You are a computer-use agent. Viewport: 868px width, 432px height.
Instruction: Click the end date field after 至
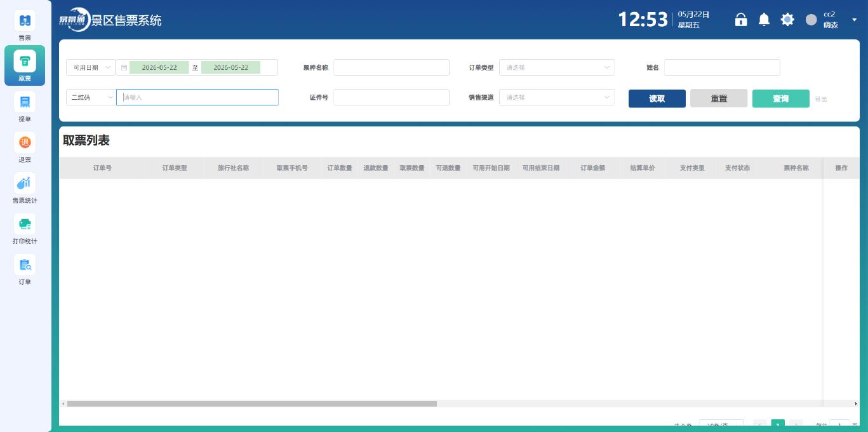[x=230, y=67]
